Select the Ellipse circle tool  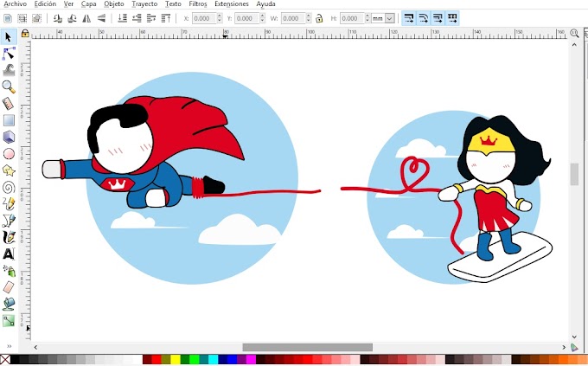point(9,154)
